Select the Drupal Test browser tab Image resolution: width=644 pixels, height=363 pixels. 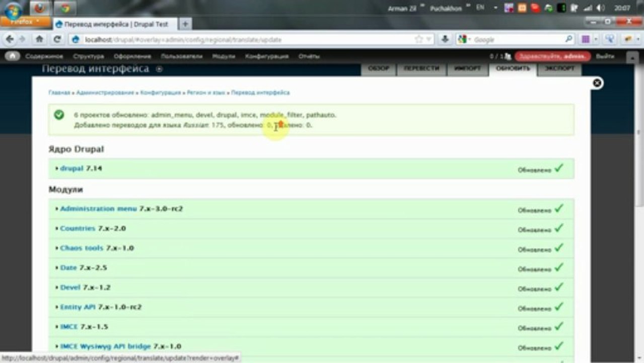pyautogui.click(x=115, y=24)
